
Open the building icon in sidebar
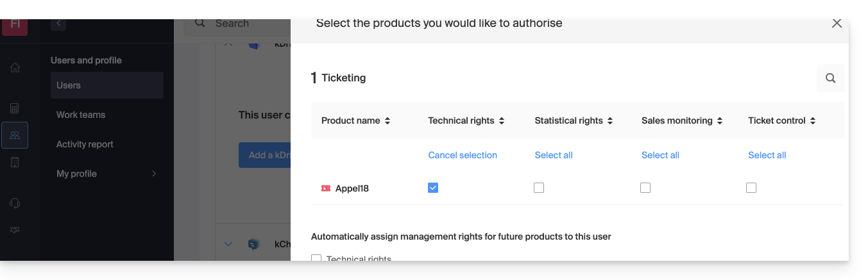point(15,163)
